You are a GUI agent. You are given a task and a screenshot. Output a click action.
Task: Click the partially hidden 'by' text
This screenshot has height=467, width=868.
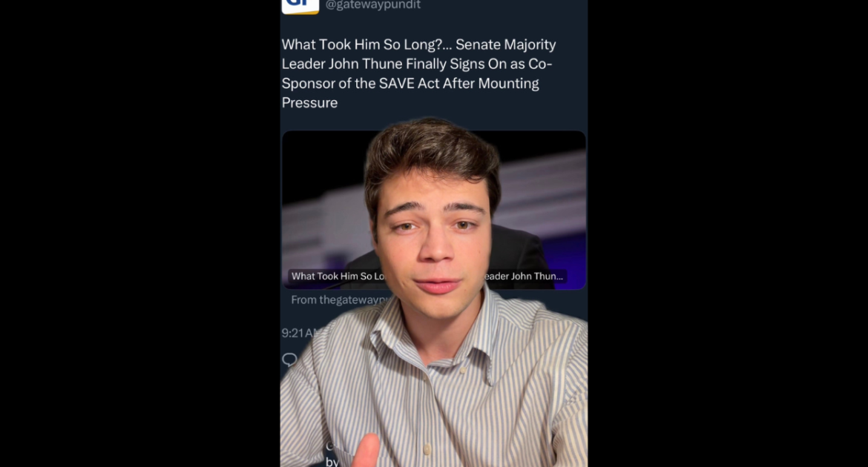(x=332, y=462)
